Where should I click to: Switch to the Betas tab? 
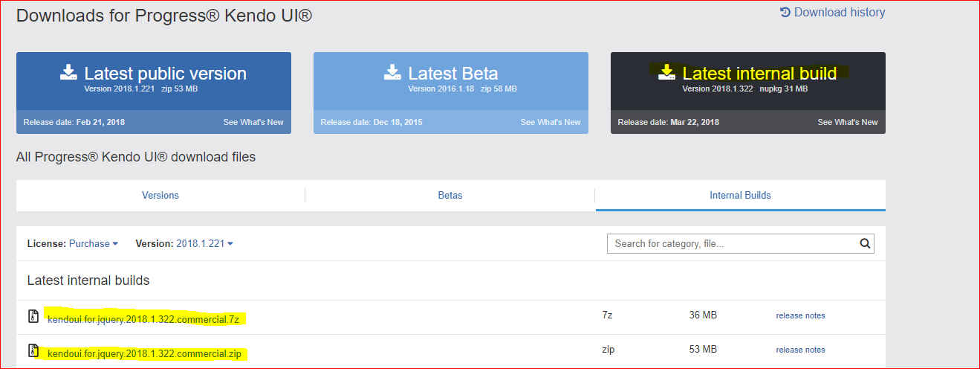point(450,196)
